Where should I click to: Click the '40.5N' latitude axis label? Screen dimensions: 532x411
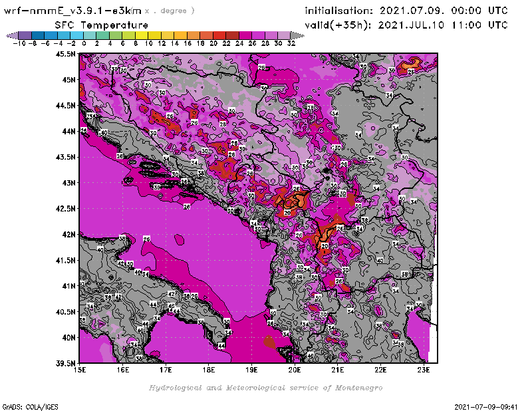pos(65,312)
